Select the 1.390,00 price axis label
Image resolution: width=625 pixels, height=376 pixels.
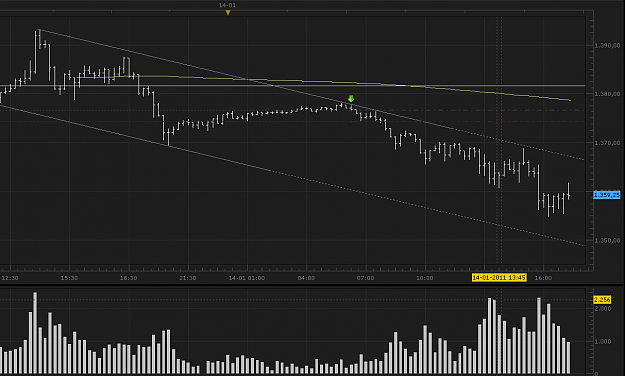(607, 45)
